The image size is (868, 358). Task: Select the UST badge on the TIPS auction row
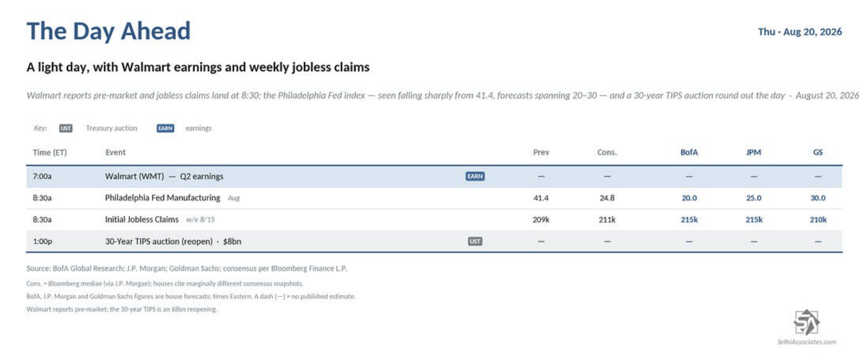pos(475,241)
